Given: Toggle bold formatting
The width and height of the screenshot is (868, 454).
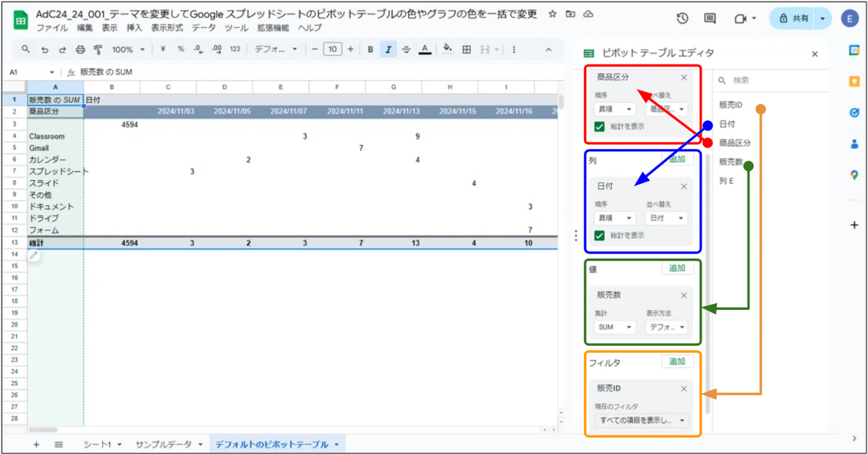Looking at the screenshot, I should (x=370, y=49).
